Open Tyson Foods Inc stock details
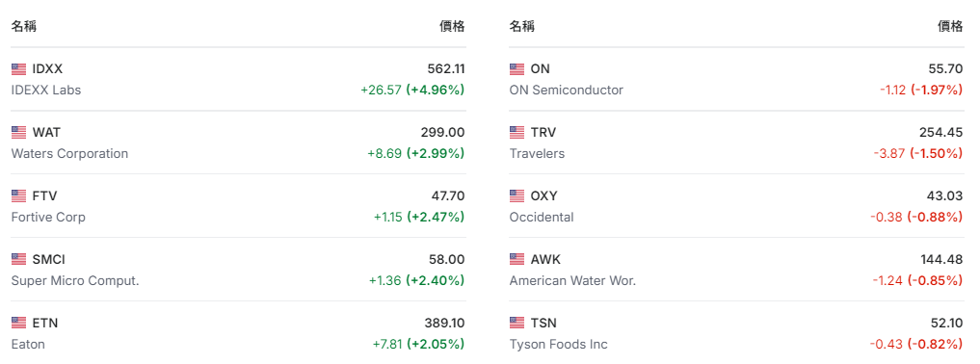Viewport: 980px width, 364px height. (x=558, y=344)
